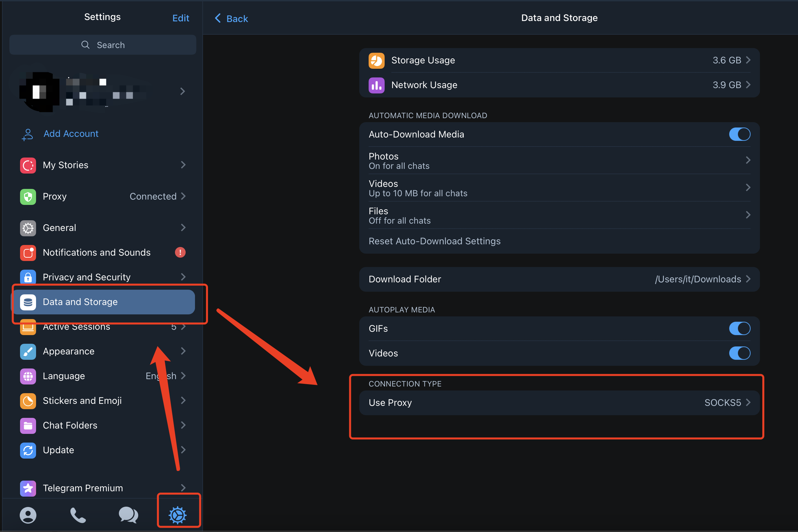798x532 pixels.
Task: Open the Privacy and Security icon
Action: coord(28,277)
